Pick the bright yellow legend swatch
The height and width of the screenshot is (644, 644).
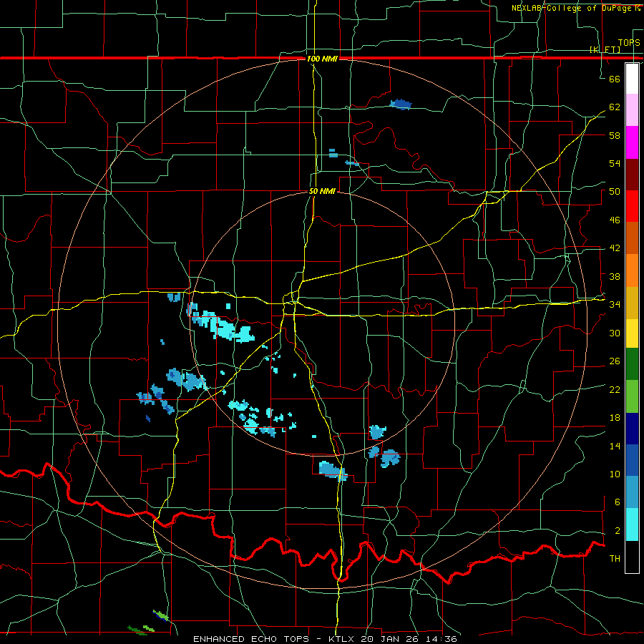tap(632, 333)
